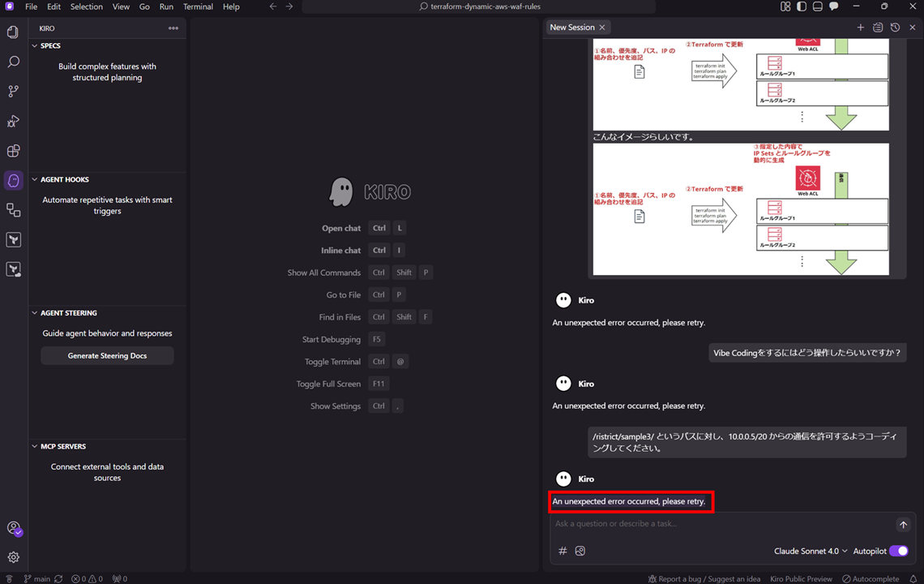Open the Manage gear icon
The image size is (924, 584).
(14, 557)
